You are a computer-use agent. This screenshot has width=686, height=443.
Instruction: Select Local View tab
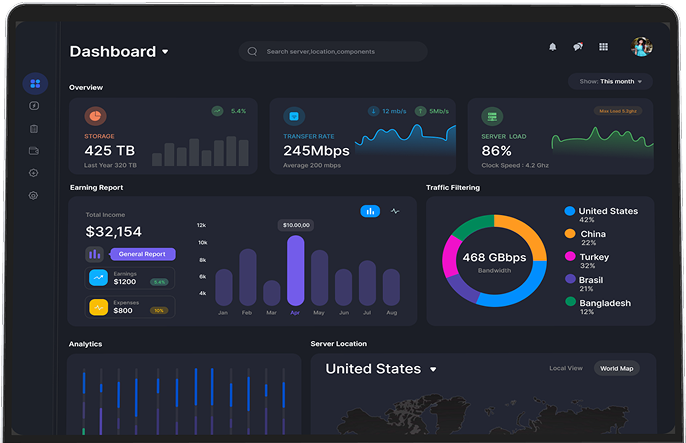(566, 369)
